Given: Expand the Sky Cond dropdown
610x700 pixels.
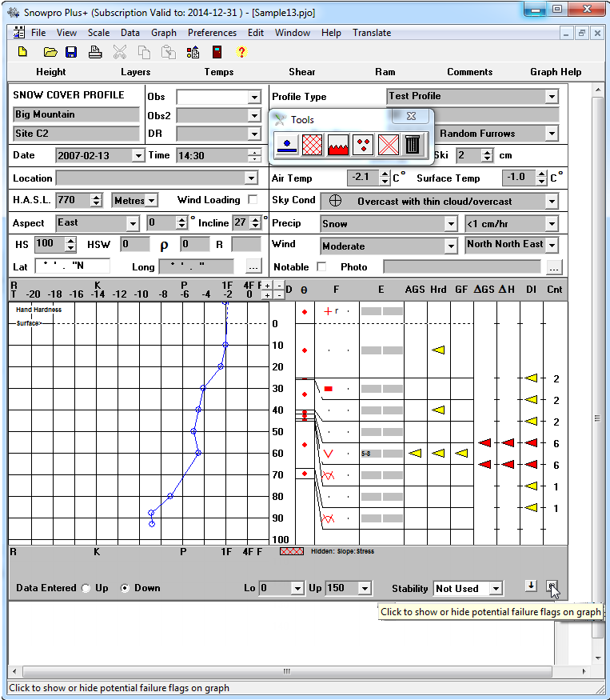Looking at the screenshot, I should point(551,202).
